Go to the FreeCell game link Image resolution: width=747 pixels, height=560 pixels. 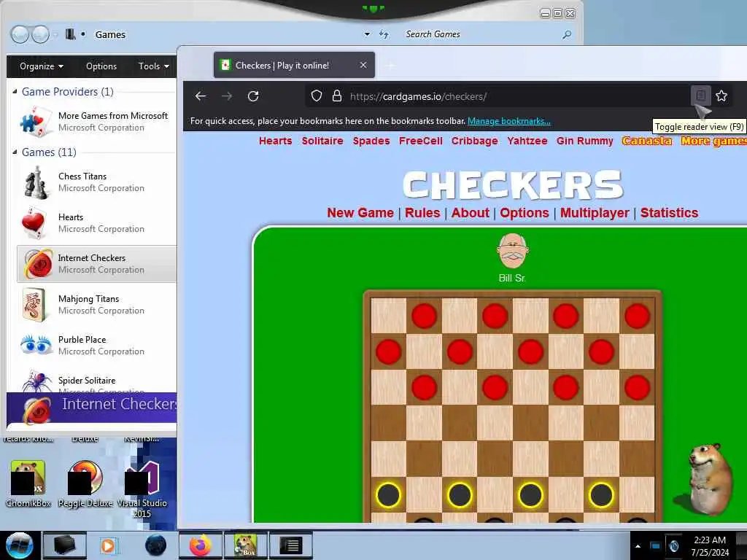point(421,141)
